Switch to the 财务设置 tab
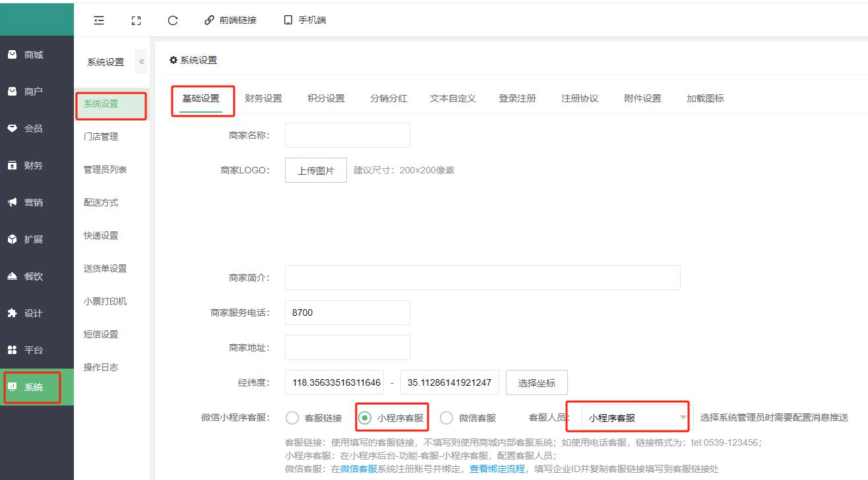The height and width of the screenshot is (480, 868). (x=263, y=98)
